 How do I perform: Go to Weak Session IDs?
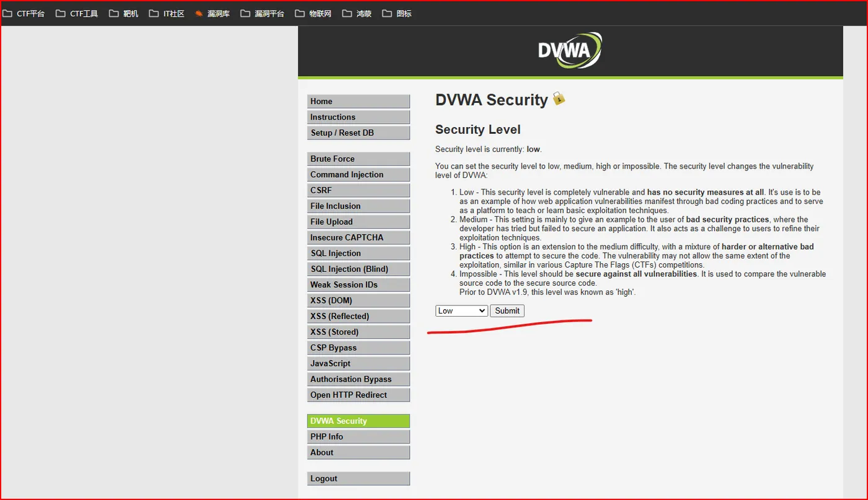click(358, 285)
